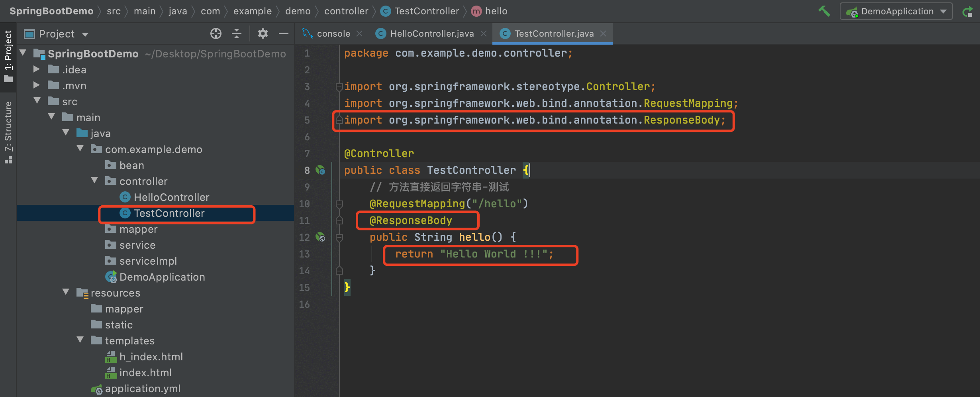The height and width of the screenshot is (397, 980).
Task: Click RequestMapping in the import on line 4
Action: coord(688,103)
